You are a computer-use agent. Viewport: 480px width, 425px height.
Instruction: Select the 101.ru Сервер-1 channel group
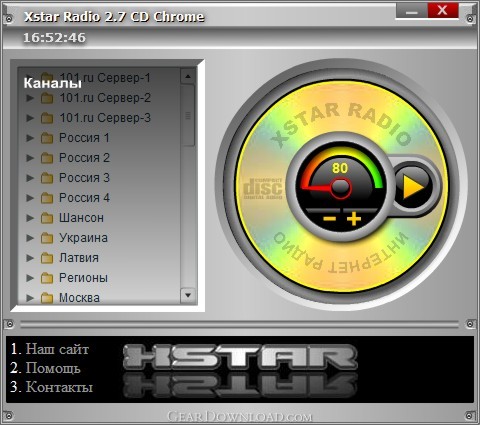105,78
